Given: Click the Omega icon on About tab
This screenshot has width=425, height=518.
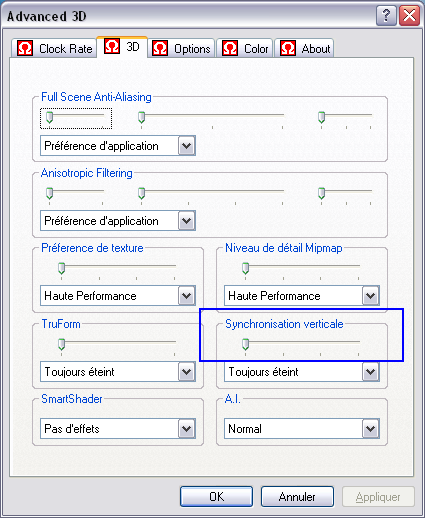Looking at the screenshot, I should (288, 48).
